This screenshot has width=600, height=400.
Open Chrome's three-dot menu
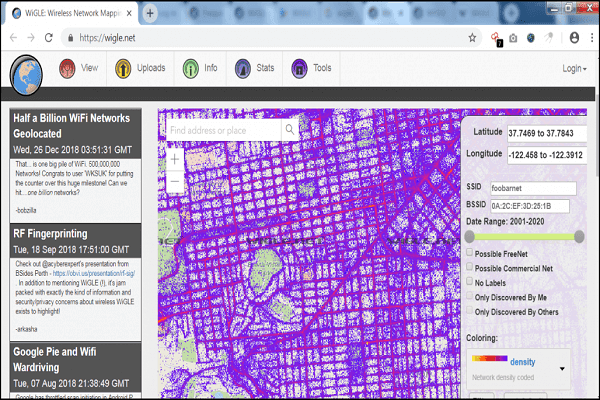[x=577, y=36]
